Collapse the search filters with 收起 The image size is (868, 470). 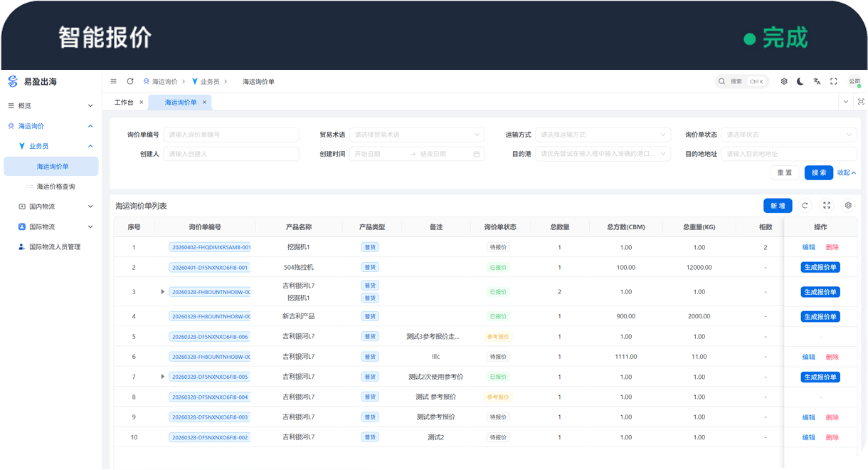click(846, 172)
